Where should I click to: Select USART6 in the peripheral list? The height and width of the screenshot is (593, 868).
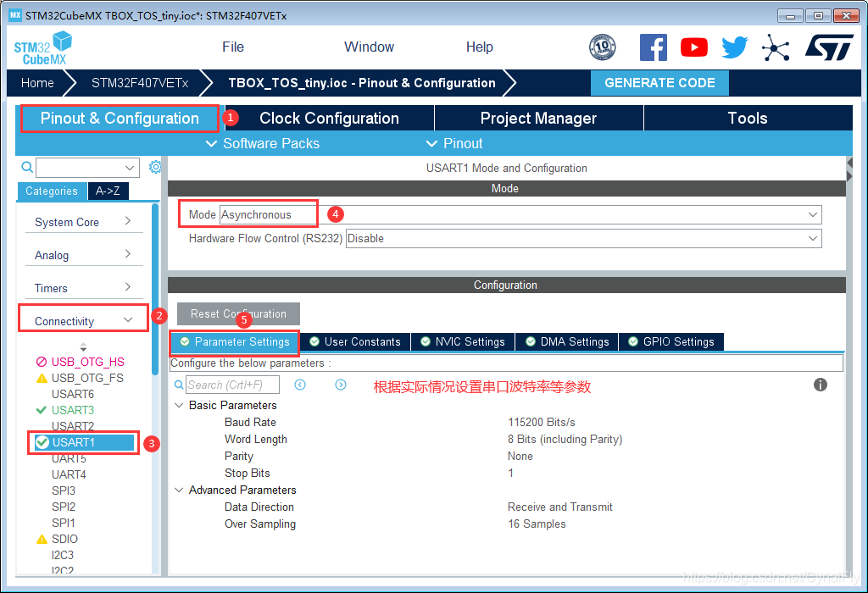pyautogui.click(x=73, y=394)
